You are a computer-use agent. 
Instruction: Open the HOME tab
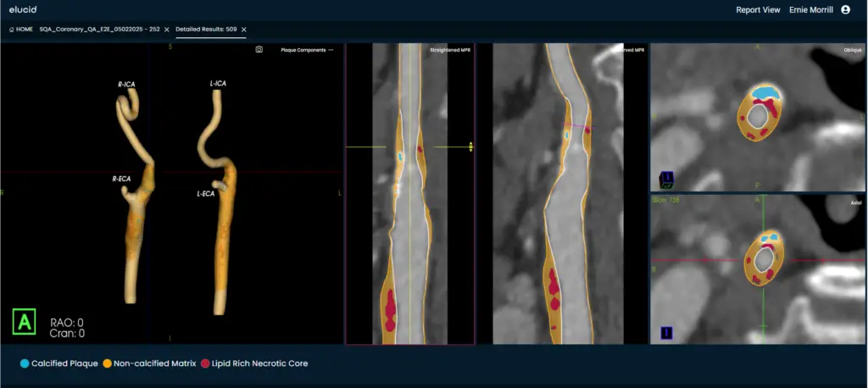[21, 30]
